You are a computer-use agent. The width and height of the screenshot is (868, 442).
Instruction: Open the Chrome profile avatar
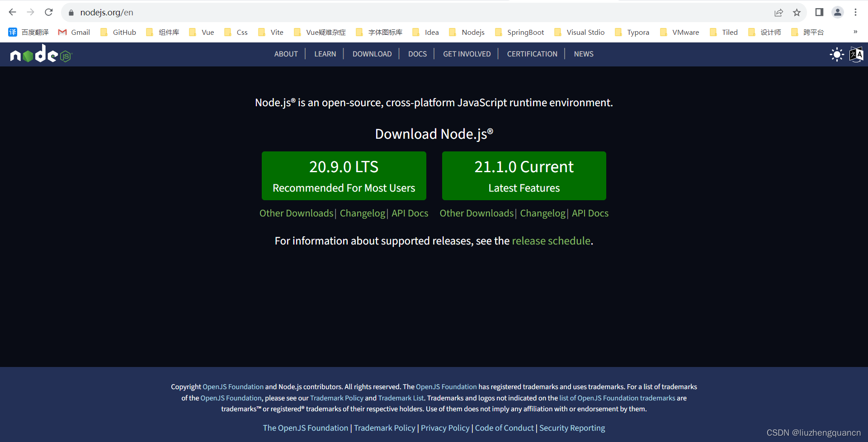838,12
